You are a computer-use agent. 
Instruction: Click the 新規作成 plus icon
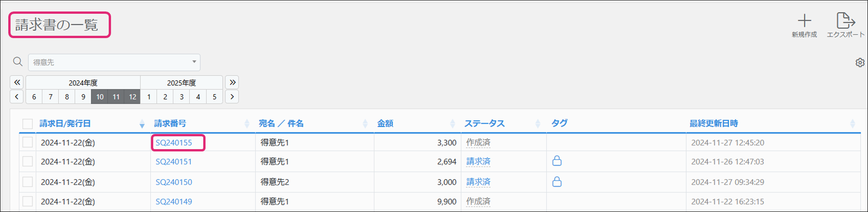[804, 21]
